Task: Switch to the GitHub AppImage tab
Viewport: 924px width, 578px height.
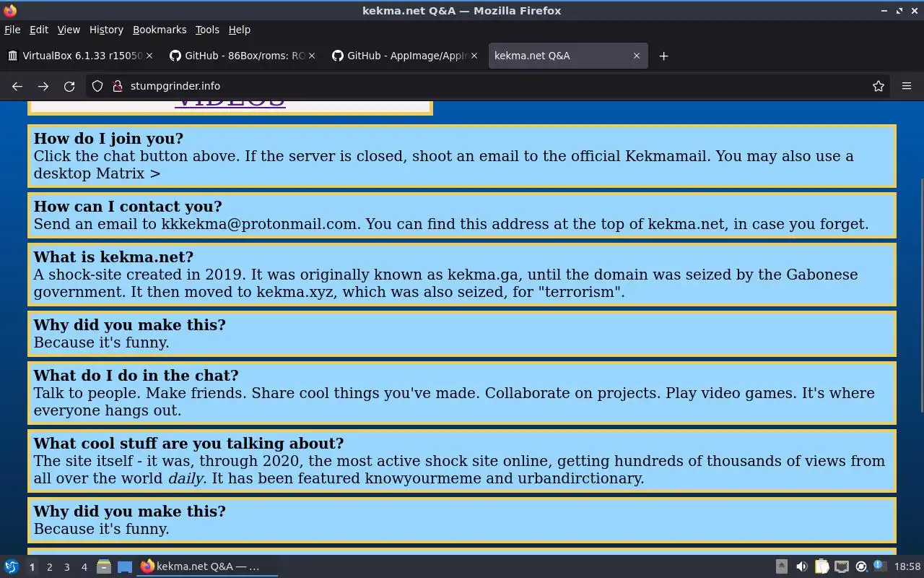Action: tap(405, 56)
